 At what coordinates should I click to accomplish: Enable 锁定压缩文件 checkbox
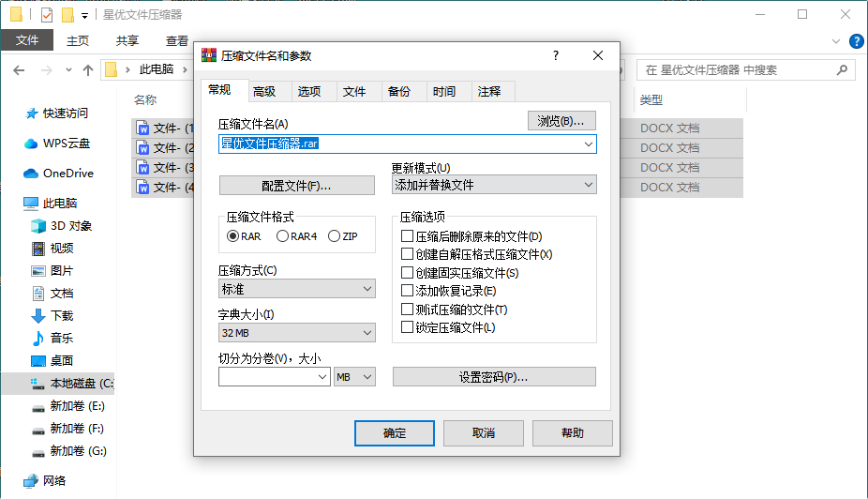coord(407,327)
